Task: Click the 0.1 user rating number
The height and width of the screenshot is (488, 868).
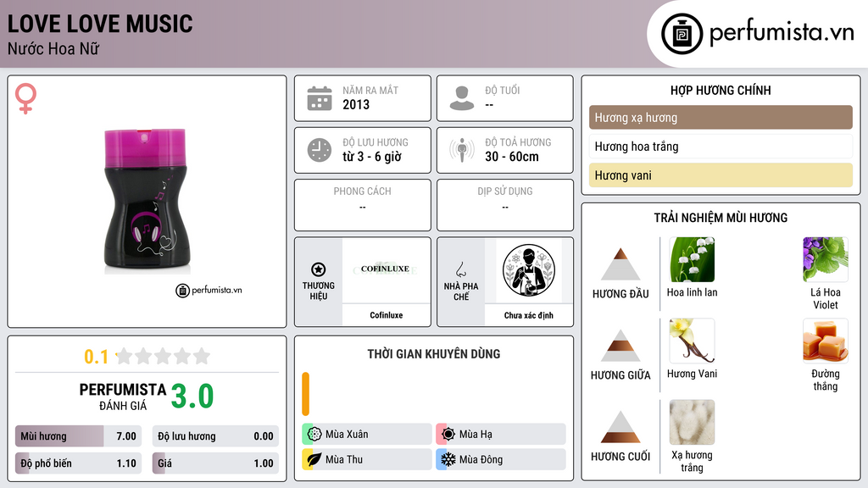Action: (97, 357)
